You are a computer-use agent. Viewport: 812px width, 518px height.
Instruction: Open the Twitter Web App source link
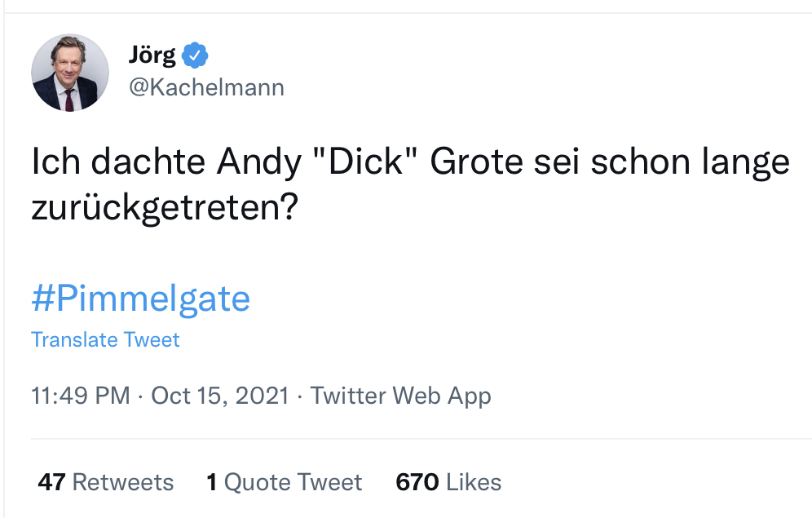[x=400, y=396]
